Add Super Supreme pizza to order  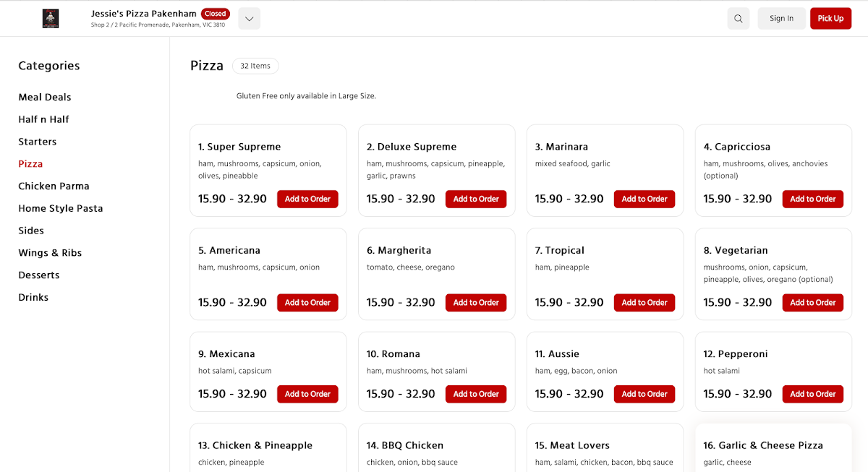pos(307,199)
